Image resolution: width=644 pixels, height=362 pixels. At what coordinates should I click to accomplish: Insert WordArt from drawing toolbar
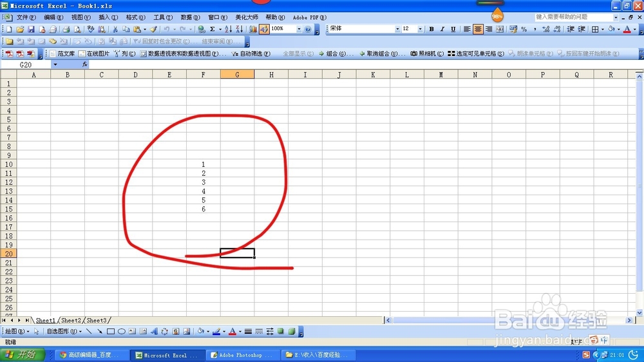coord(154,332)
